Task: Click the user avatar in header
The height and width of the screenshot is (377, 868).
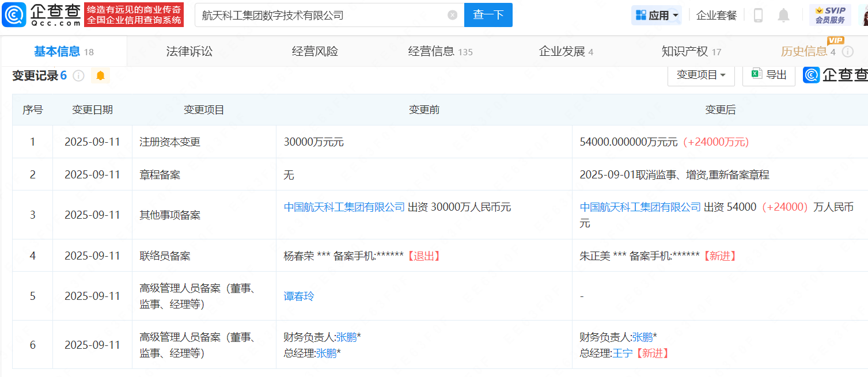Action: click(x=864, y=15)
